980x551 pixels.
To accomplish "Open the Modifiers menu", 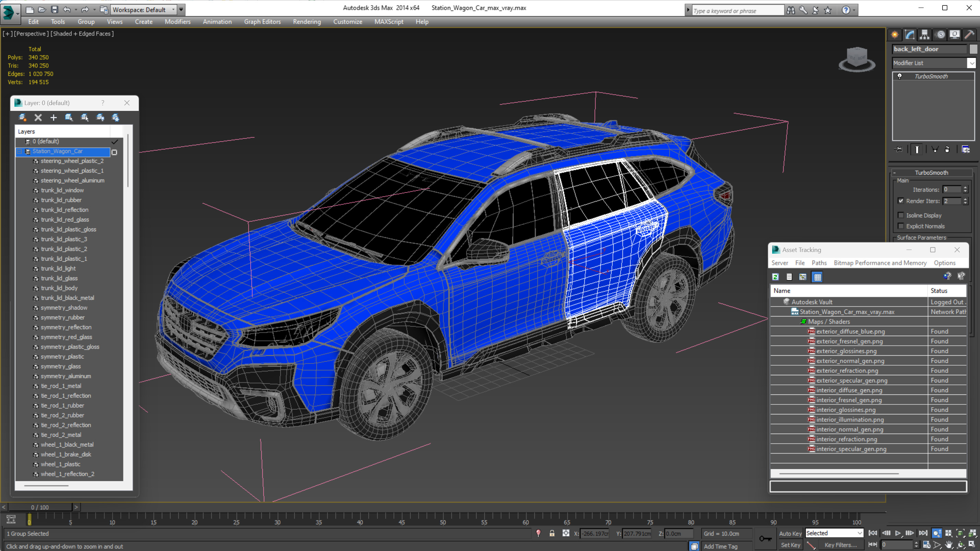I will pos(177,22).
